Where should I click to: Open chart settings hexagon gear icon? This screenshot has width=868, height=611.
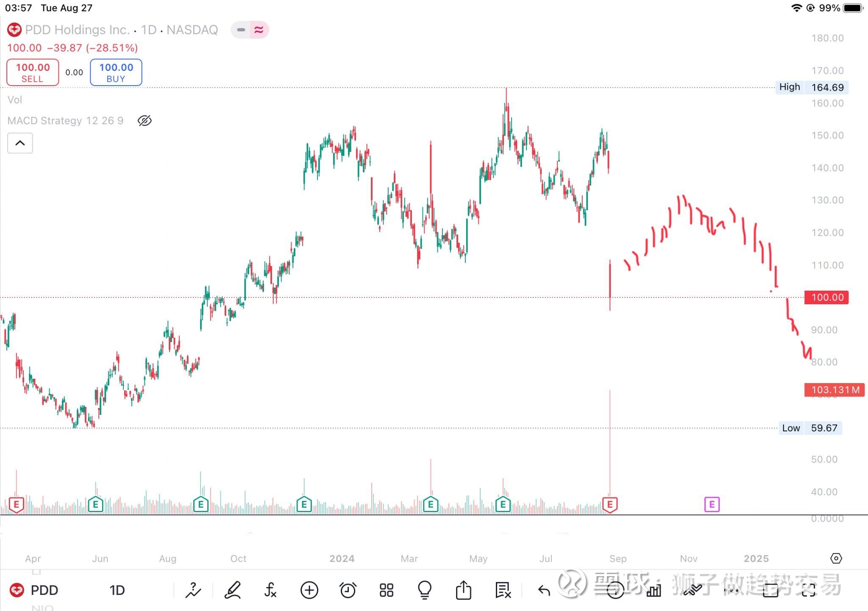pyautogui.click(x=836, y=558)
